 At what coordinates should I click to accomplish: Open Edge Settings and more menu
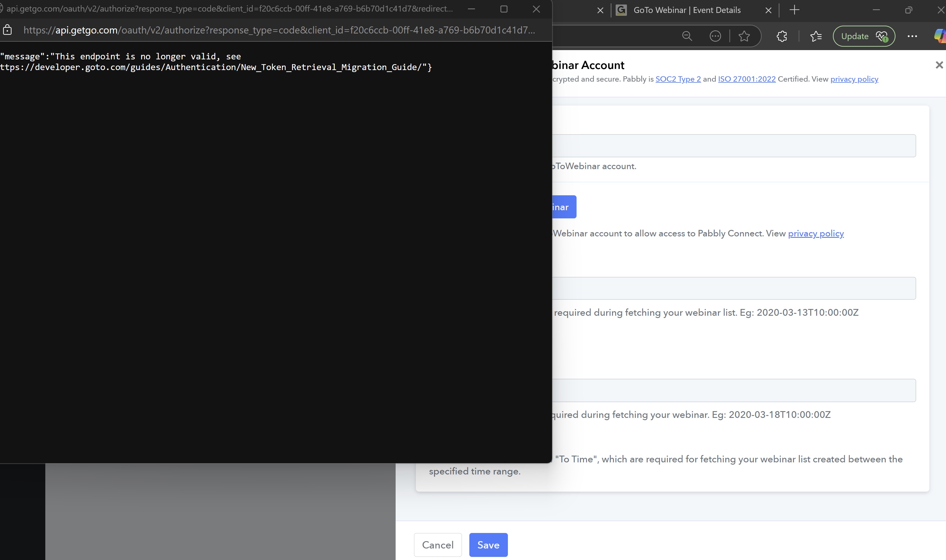click(912, 36)
